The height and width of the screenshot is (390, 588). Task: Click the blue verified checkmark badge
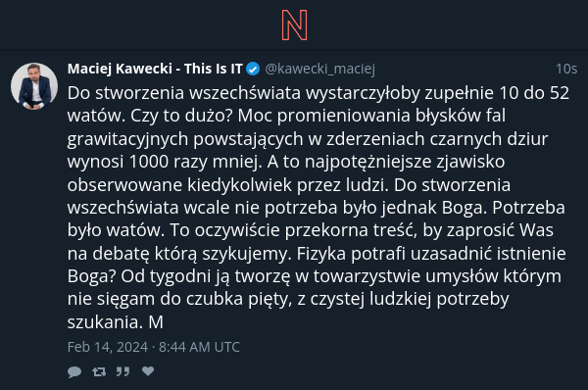(x=253, y=69)
